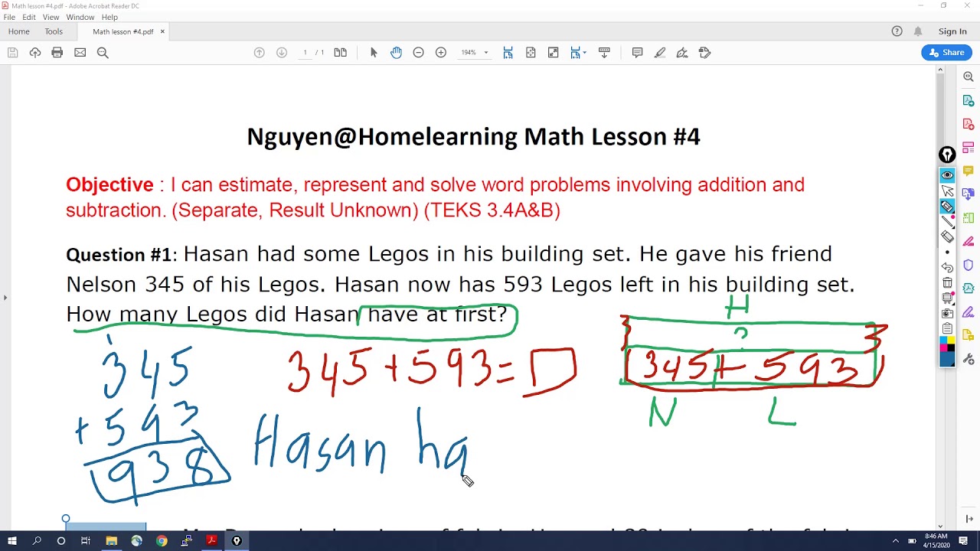Click the vertical scrollbar of the document
Image resolution: width=980 pixels, height=551 pixels.
[940, 161]
